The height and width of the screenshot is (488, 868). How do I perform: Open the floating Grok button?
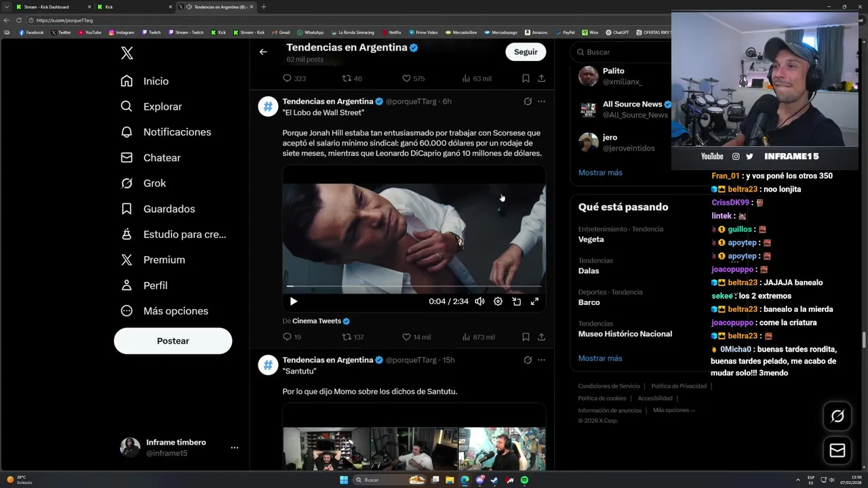[837, 416]
